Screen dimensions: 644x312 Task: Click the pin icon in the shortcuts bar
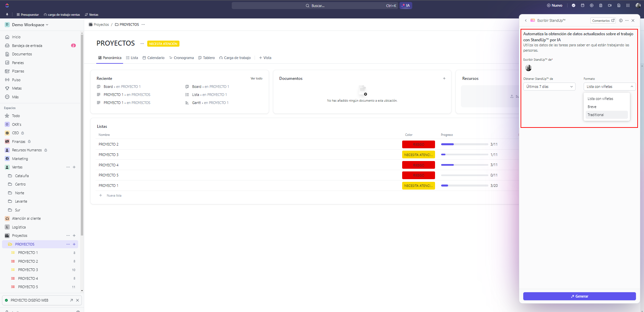pos(7,15)
